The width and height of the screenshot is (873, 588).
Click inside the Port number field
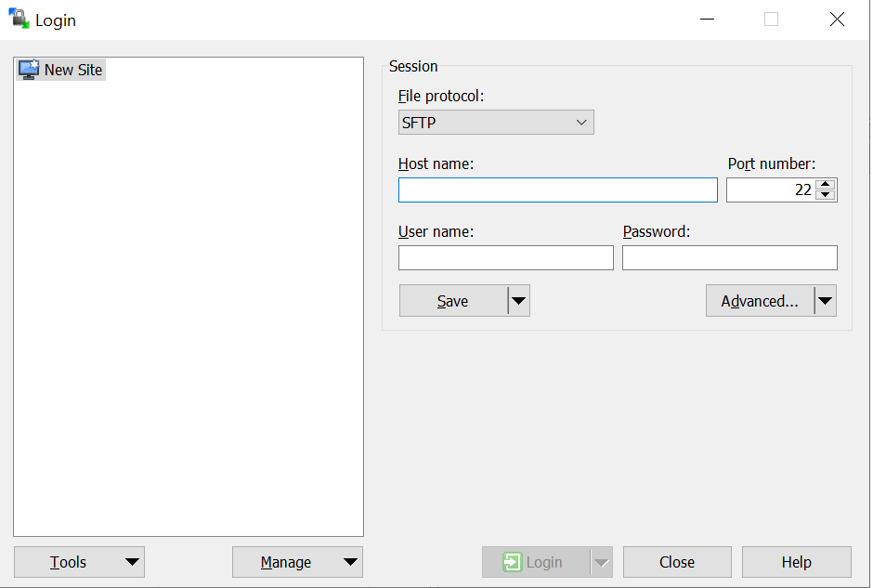pyautogui.click(x=769, y=190)
